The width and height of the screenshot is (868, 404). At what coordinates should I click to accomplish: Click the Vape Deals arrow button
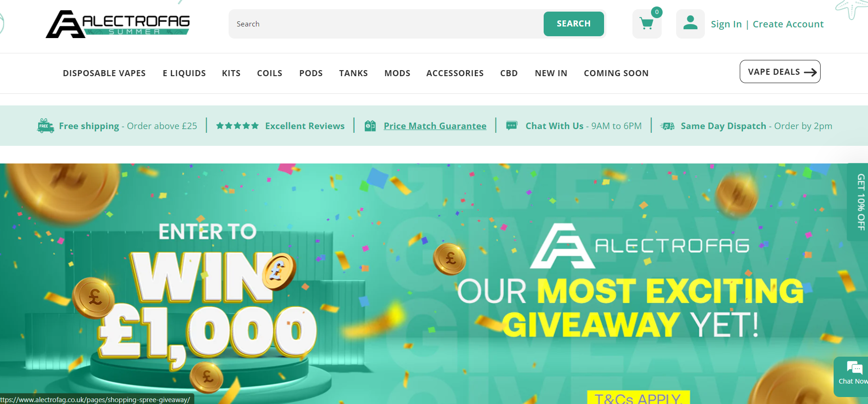click(x=780, y=72)
